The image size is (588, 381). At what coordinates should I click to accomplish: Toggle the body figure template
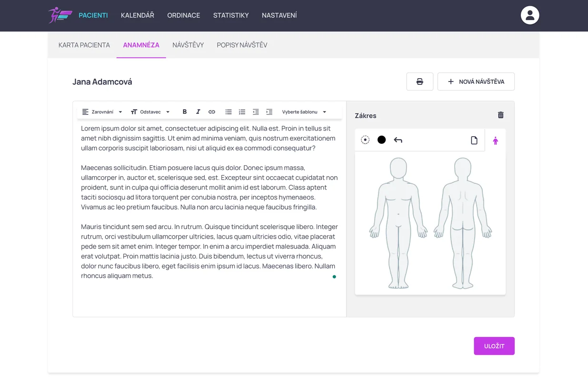(x=495, y=140)
